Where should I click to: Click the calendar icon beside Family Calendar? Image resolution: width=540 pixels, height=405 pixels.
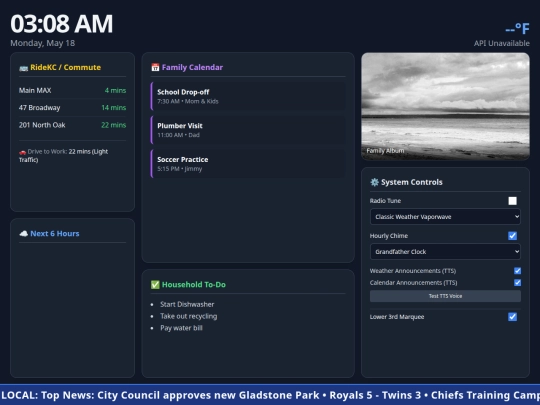pyautogui.click(x=155, y=67)
